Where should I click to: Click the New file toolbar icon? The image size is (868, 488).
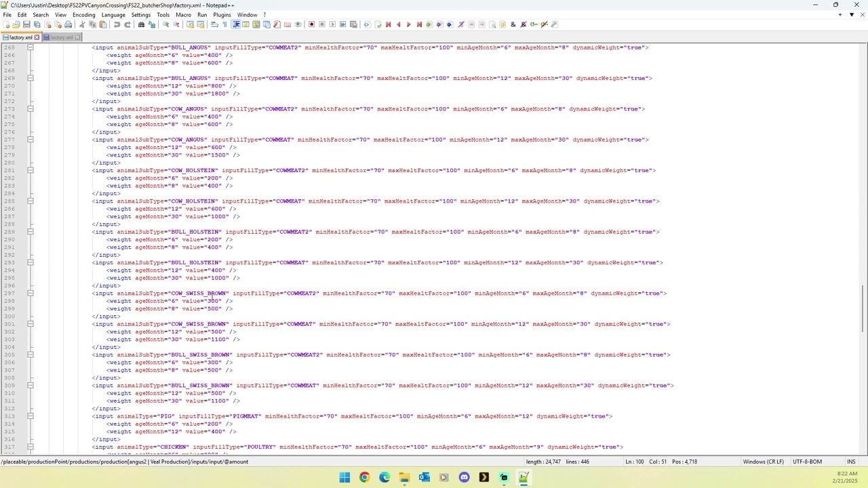(7, 24)
